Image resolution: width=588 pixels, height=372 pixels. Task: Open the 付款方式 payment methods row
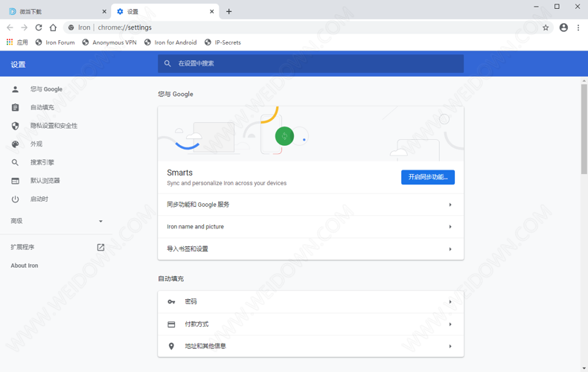click(x=310, y=324)
